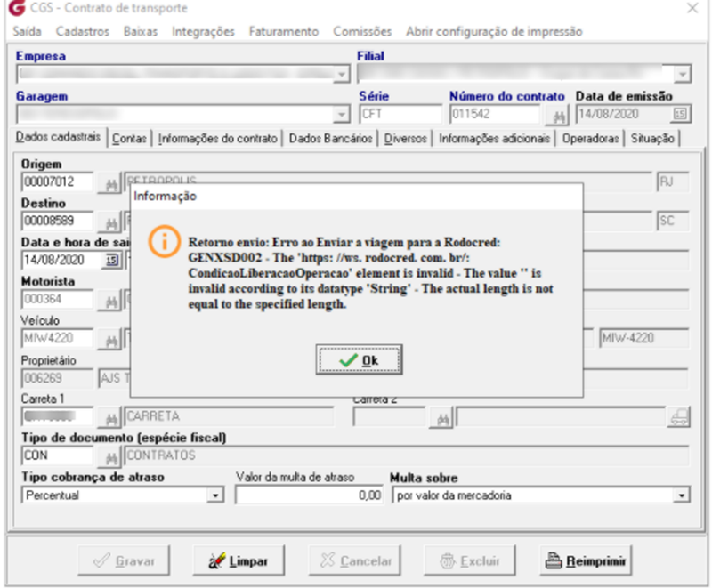Expand the Multa sobre dropdown
720x588 pixels.
click(682, 495)
